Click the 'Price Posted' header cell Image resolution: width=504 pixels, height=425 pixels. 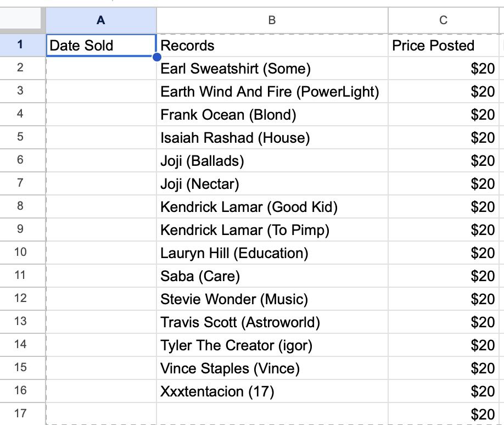[444, 45]
